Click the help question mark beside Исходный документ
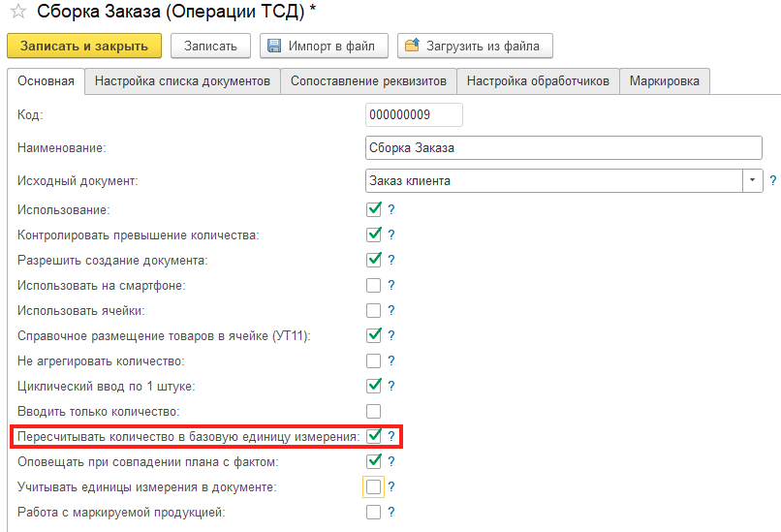The height and width of the screenshot is (532, 781). coord(772,181)
